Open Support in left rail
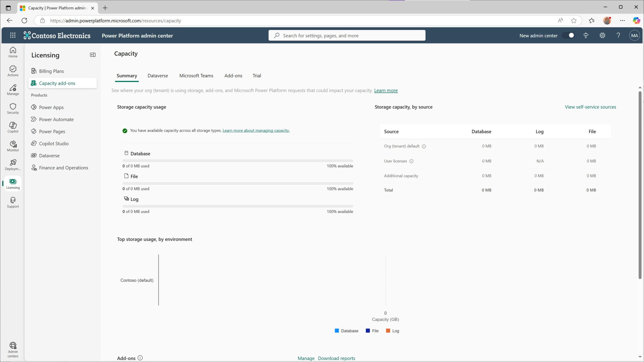 click(x=13, y=203)
